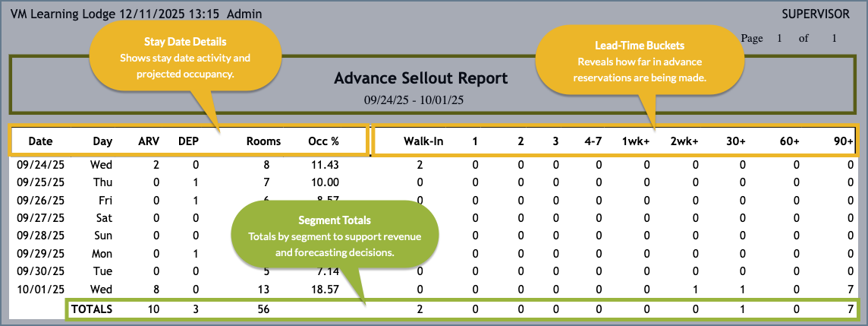Screen dimensions: 868x326
Task: Select the TOTALS row label
Action: pos(92,309)
